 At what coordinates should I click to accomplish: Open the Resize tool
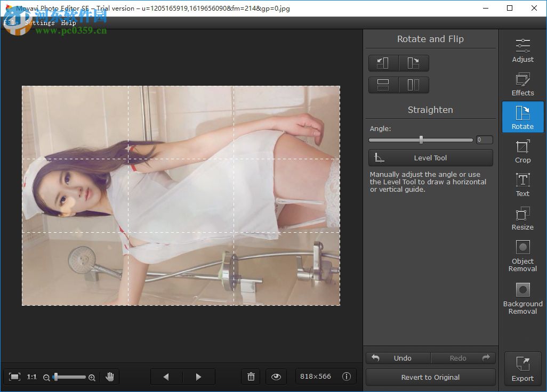click(522, 218)
